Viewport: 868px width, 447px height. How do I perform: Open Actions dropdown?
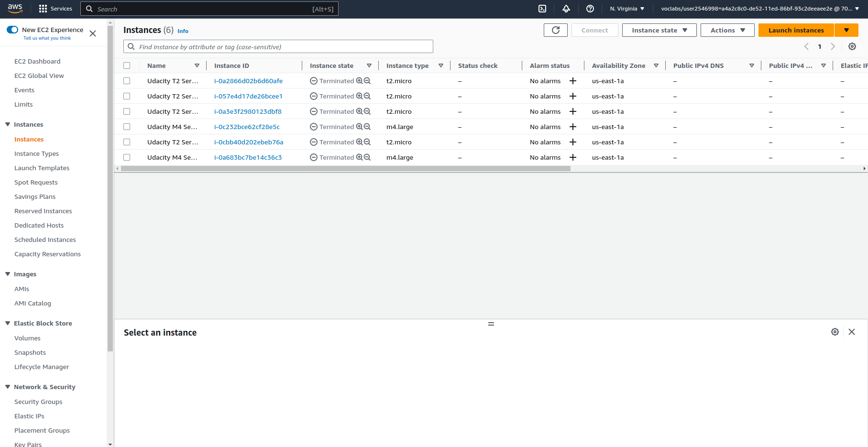727,30
